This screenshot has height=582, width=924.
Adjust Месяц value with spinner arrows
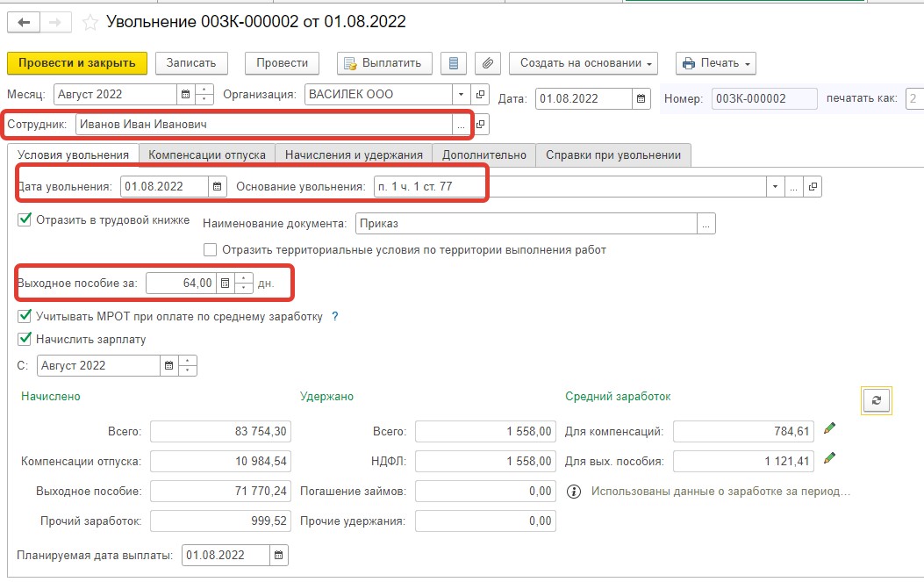click(x=204, y=94)
